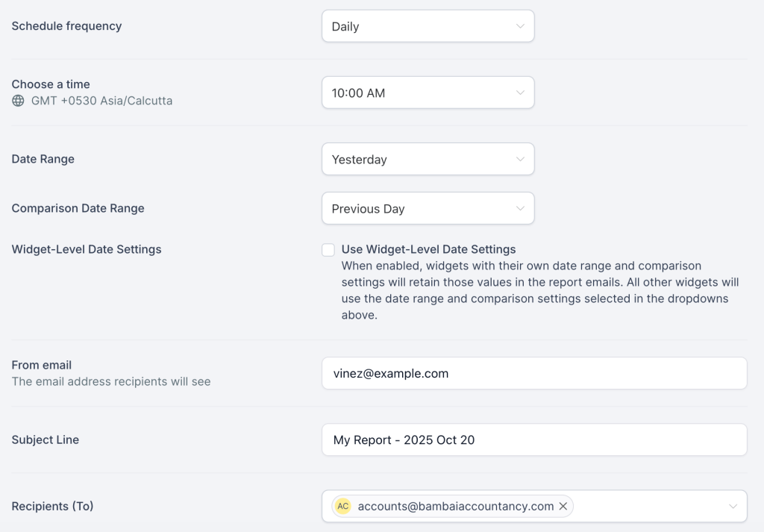
Task: Click the globe timezone icon
Action: pos(16,101)
